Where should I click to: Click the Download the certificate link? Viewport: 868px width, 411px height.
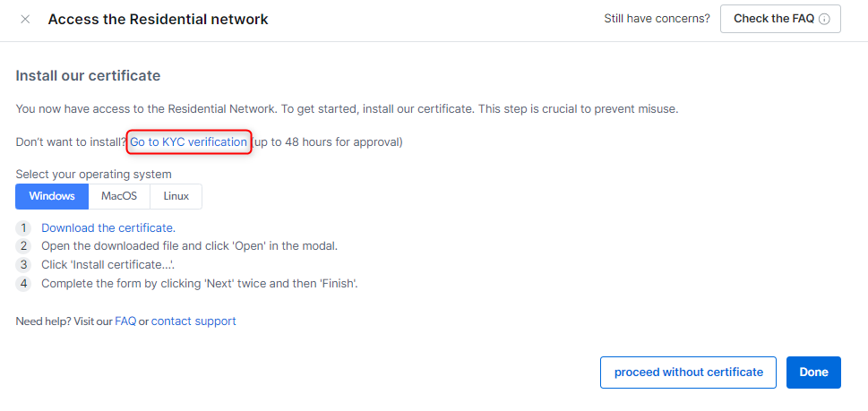click(x=108, y=228)
